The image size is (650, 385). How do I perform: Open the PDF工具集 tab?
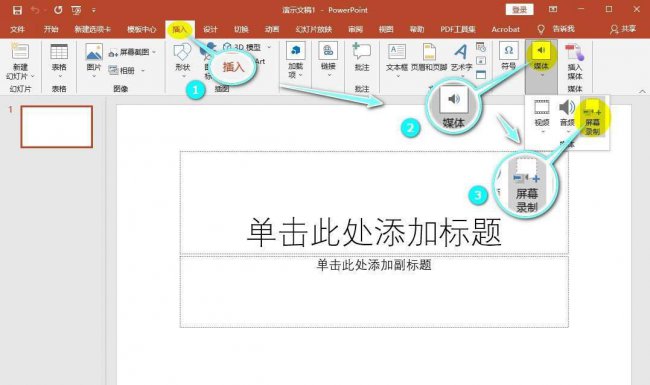458,29
